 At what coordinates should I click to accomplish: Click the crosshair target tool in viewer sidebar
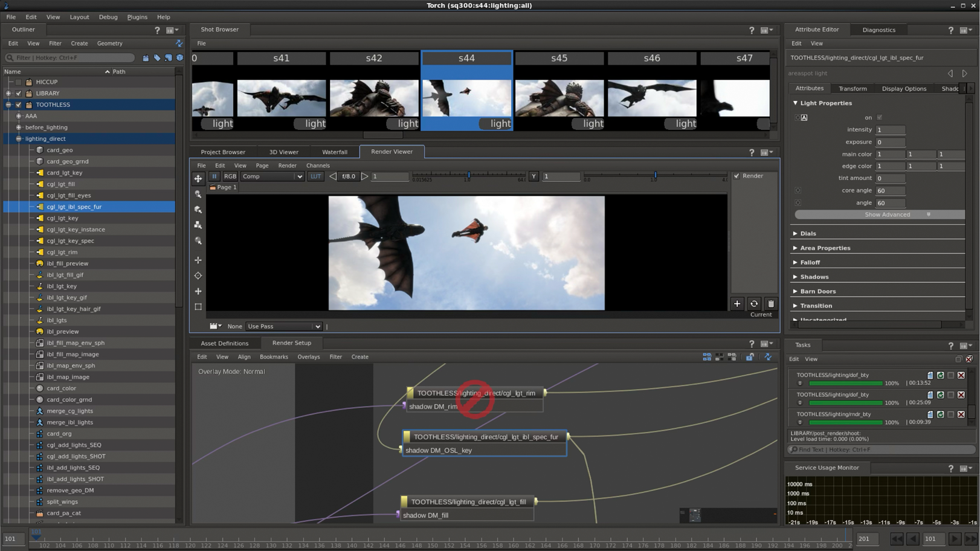click(198, 275)
